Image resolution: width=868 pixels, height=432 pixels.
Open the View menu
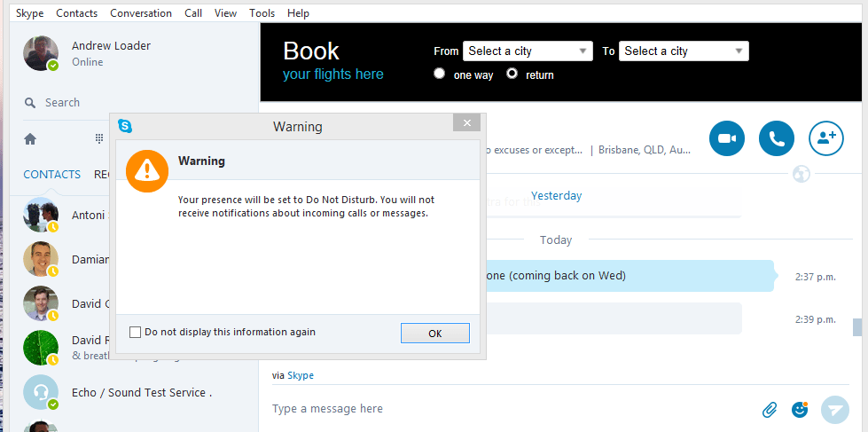pyautogui.click(x=225, y=12)
